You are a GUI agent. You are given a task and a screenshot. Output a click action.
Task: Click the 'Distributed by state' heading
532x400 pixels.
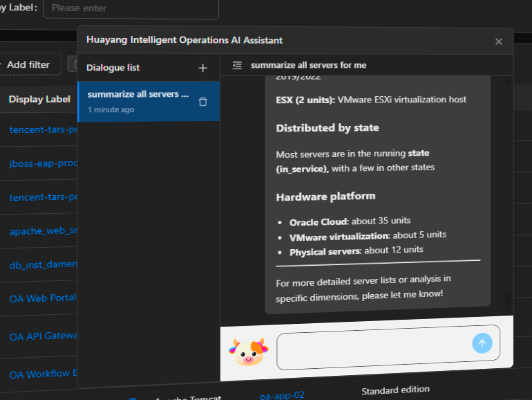click(x=327, y=128)
